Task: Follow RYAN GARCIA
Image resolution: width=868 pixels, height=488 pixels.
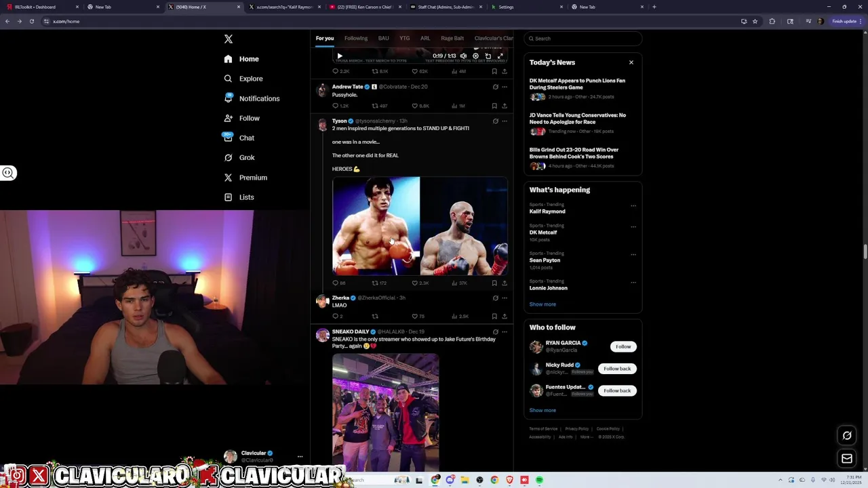Action: (x=623, y=346)
